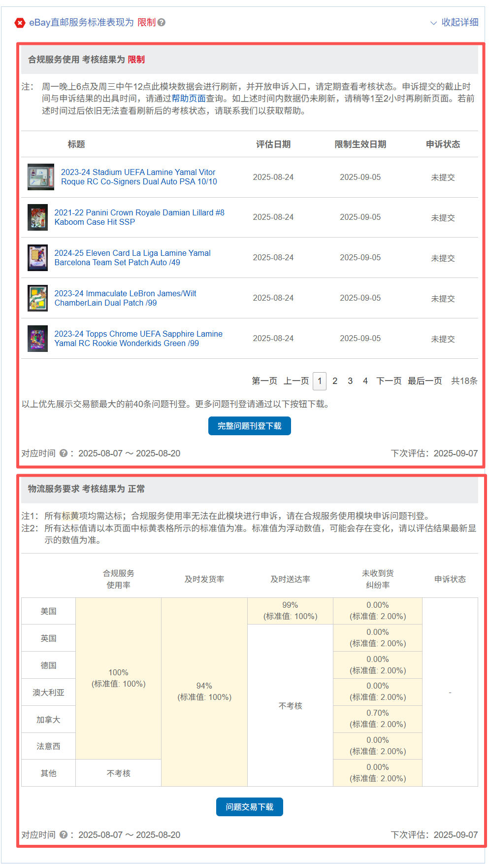Click the red error status icon
Image resolution: width=489 pixels, height=868 pixels.
click(x=20, y=23)
